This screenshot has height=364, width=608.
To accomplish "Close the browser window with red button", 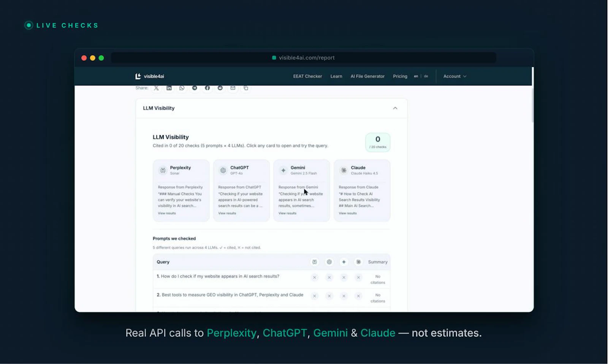I will pyautogui.click(x=84, y=58).
